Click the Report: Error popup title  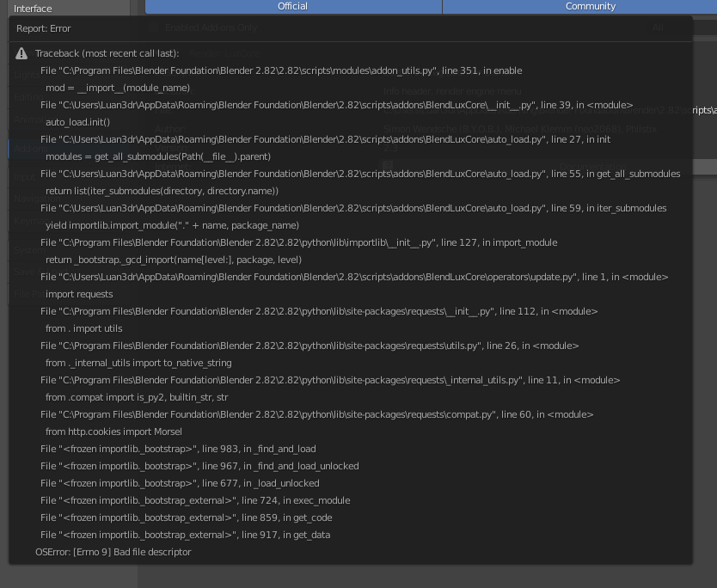point(43,28)
